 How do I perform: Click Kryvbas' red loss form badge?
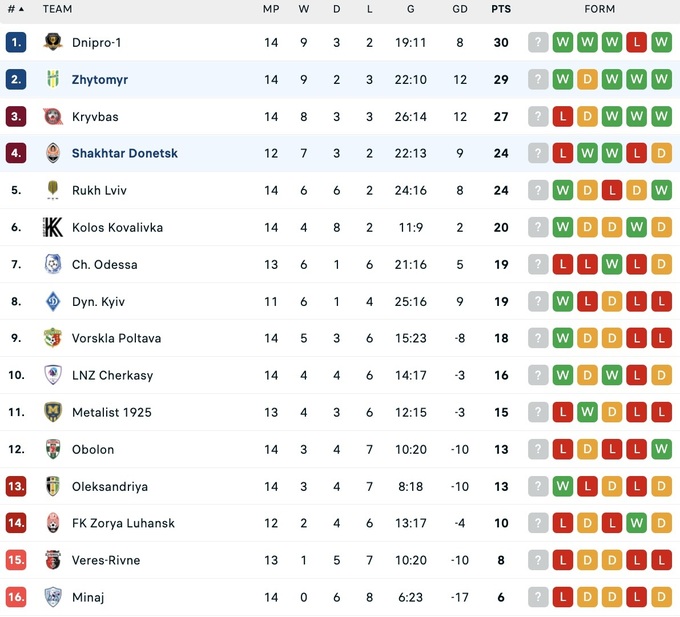tap(563, 117)
